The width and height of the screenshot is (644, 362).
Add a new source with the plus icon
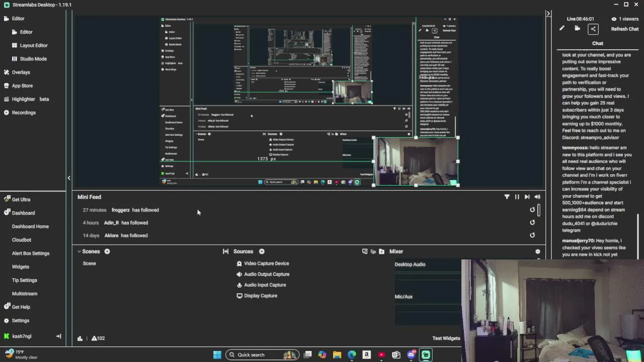coord(262,251)
